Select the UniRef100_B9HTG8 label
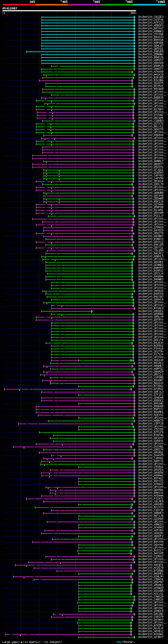 tap(151, 40)
